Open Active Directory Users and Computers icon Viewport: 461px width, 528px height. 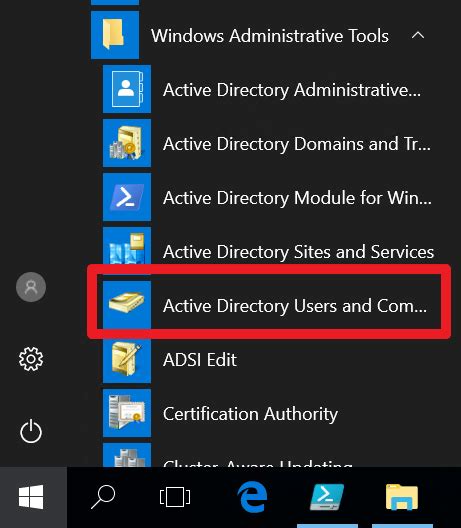point(127,304)
